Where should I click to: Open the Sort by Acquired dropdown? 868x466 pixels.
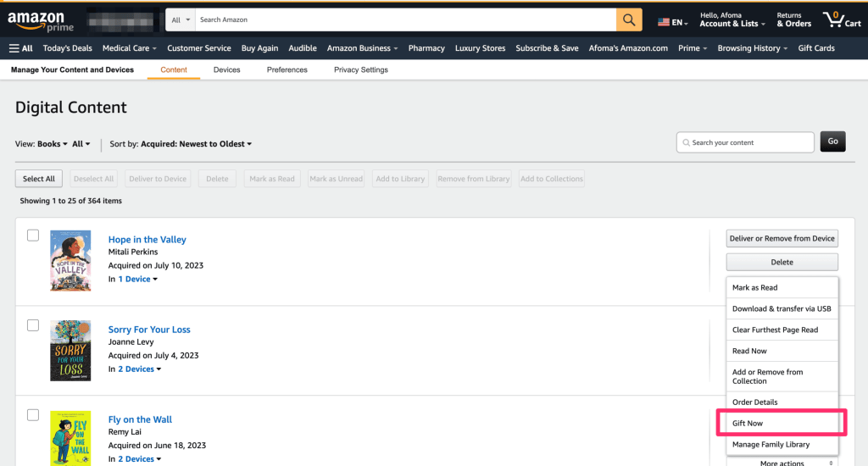196,144
